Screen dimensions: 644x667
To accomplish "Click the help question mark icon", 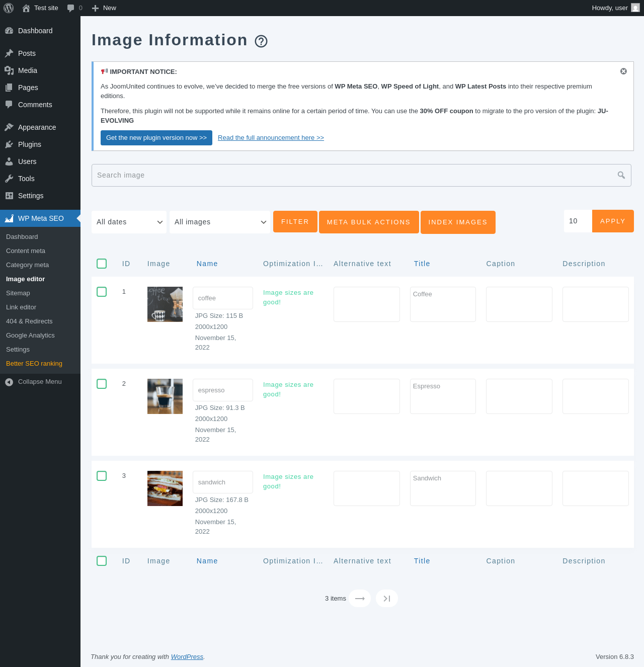I will (x=261, y=41).
